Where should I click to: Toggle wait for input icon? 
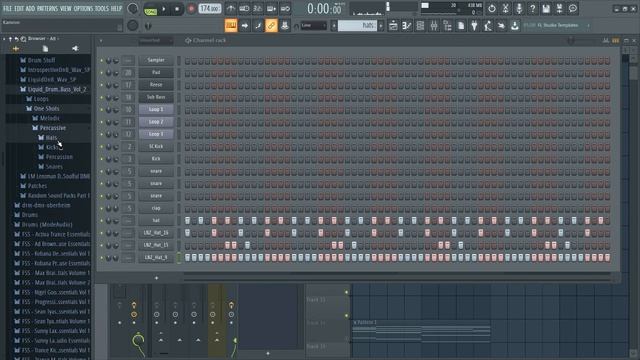[x=244, y=9]
